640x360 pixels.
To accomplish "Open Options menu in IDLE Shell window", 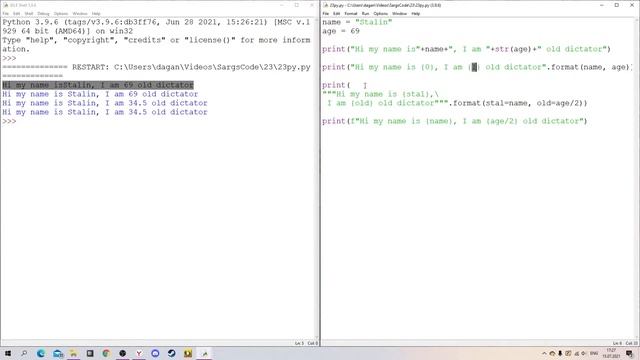I will [x=61, y=13].
